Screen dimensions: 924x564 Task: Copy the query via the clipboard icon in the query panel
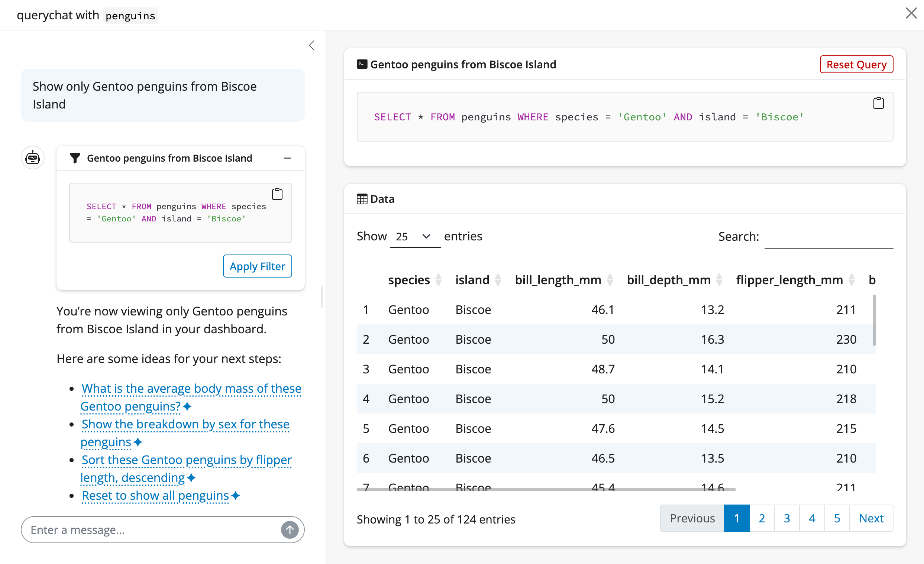point(878,103)
